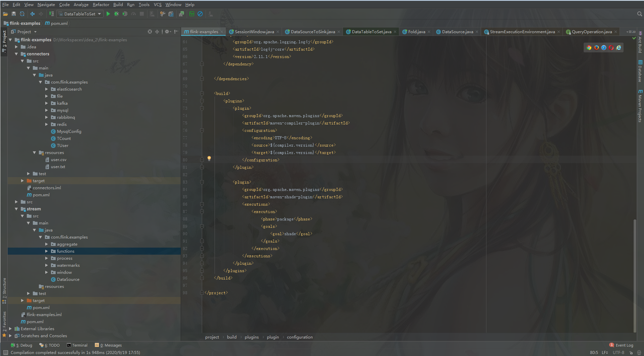The height and width of the screenshot is (356, 644).
Task: Click the Project Structure modules icon
Action: pos(171,14)
